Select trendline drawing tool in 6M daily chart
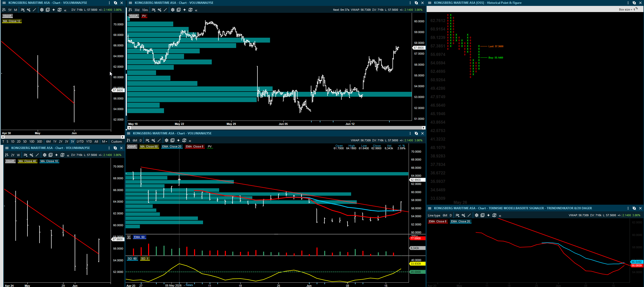The height and width of the screenshot is (287, 644). pyautogui.click(x=159, y=140)
